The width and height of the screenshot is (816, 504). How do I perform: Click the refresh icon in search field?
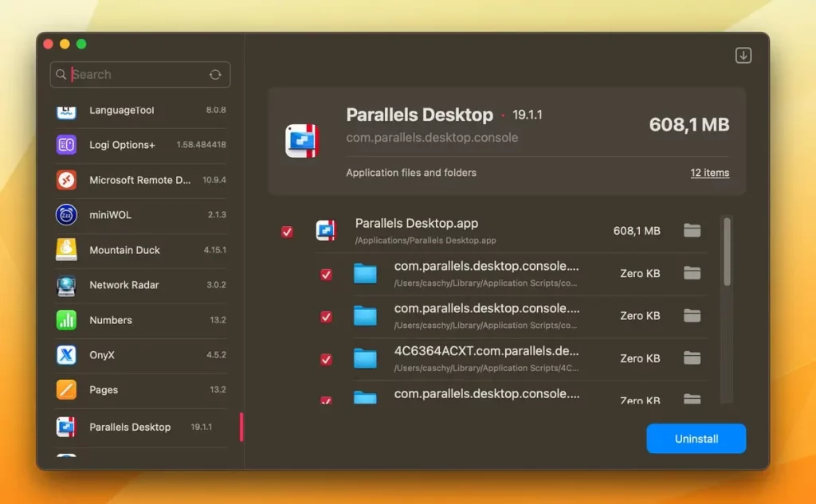point(215,75)
